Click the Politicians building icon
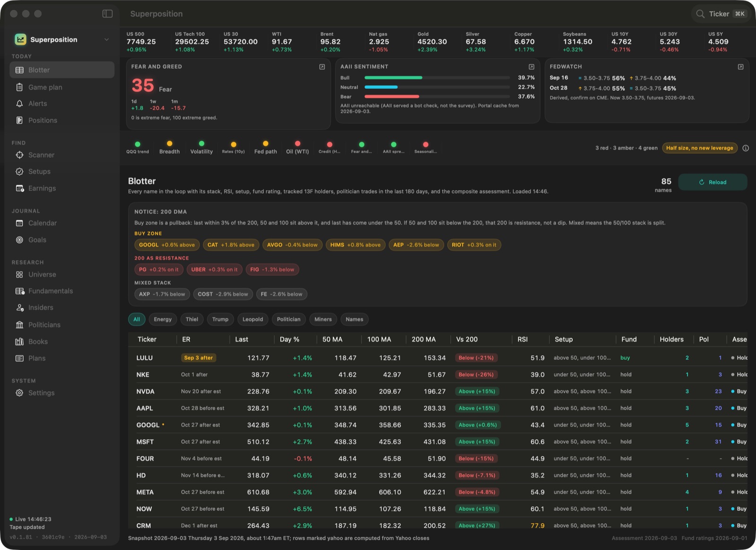756x550 pixels. click(19, 325)
